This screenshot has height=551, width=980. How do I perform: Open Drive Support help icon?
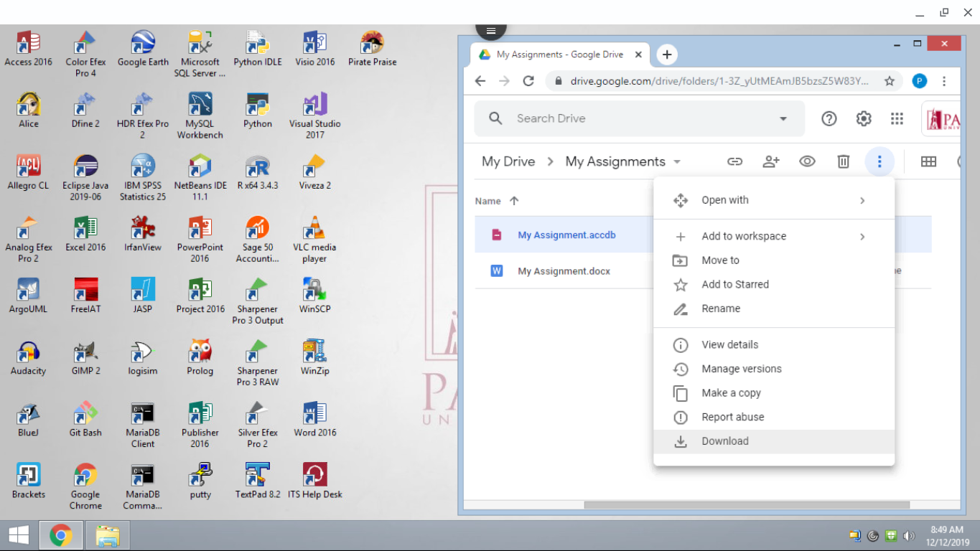point(829,118)
